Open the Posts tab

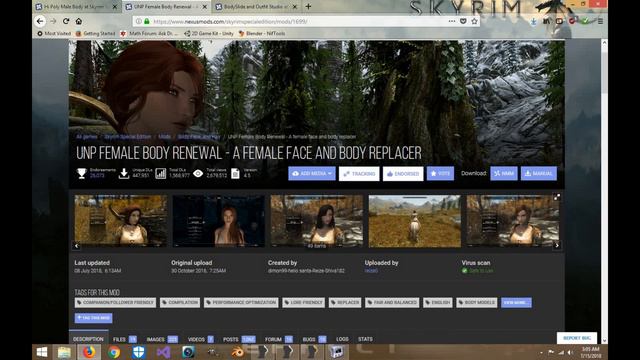point(239,339)
